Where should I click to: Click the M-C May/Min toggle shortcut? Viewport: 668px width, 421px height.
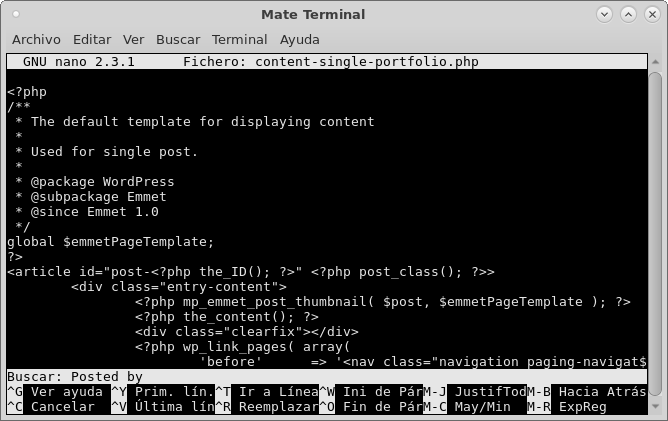[467, 407]
